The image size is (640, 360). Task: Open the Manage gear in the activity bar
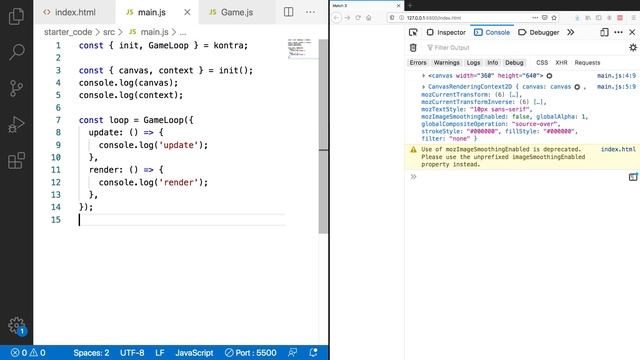point(16,325)
